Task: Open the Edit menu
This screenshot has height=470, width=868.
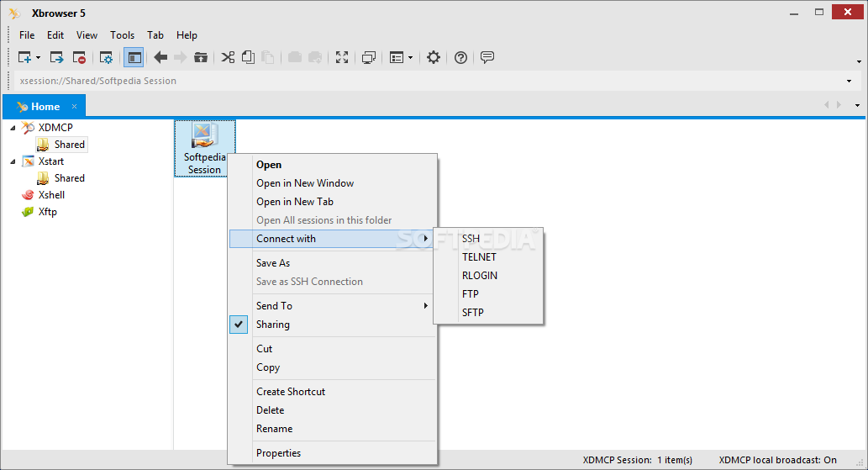Action: click(x=55, y=34)
